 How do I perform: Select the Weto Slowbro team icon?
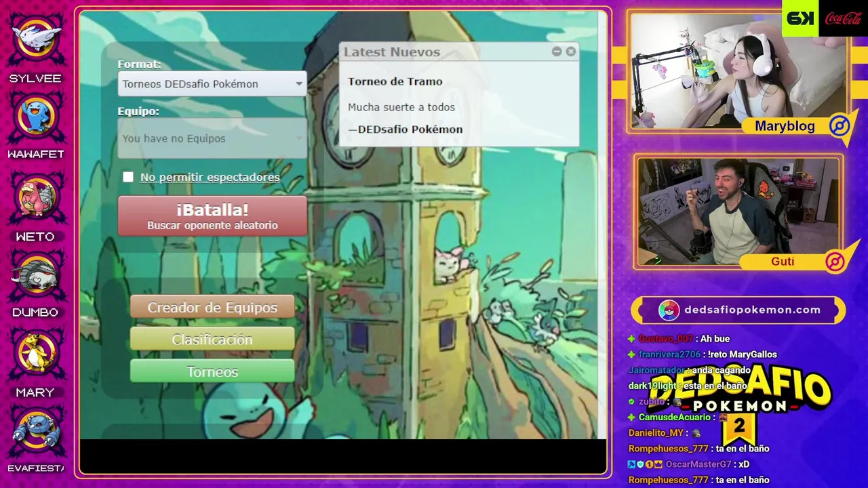(x=35, y=197)
